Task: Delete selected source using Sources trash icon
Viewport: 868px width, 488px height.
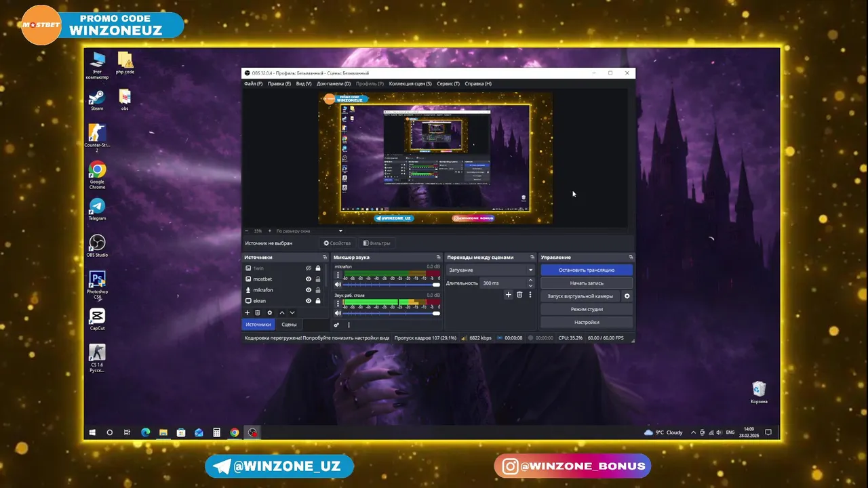Action: pyautogui.click(x=258, y=312)
